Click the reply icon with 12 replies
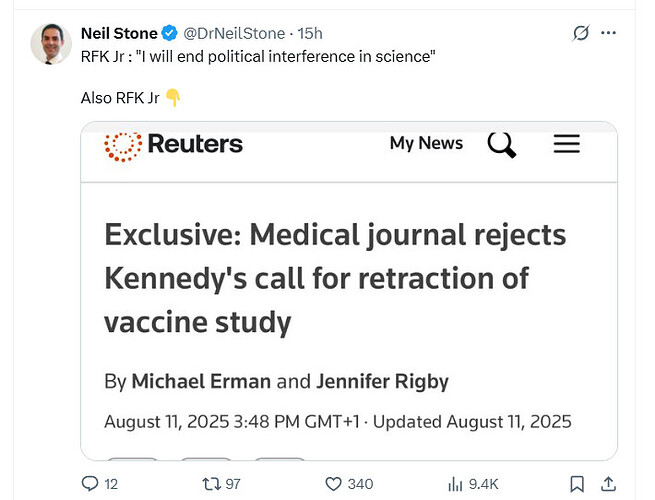 (91, 483)
